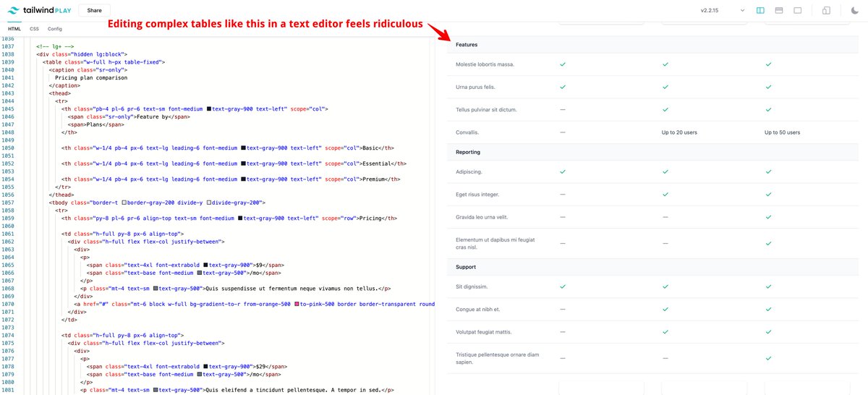The image size is (868, 395).
Task: Click the first checkmark in the Adipiscing row
Action: tap(563, 171)
